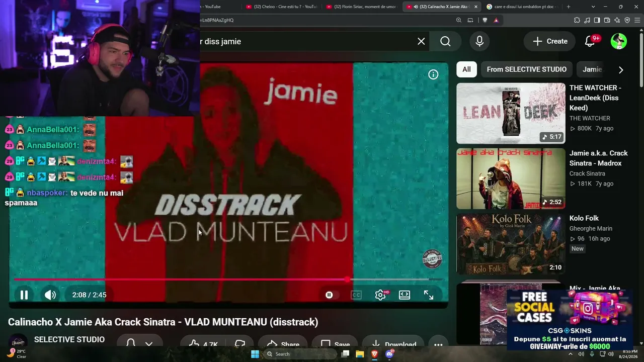
Task: Open the Windows Start menu
Action: (x=255, y=354)
